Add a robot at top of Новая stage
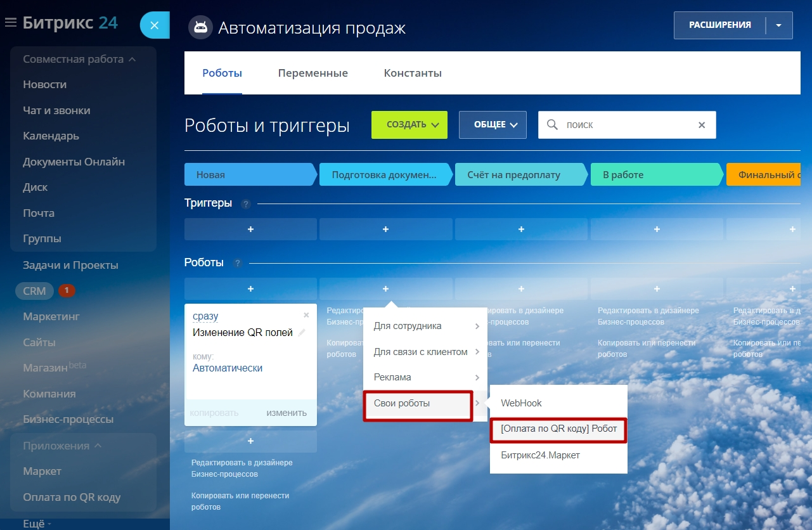The image size is (812, 530). [250, 288]
